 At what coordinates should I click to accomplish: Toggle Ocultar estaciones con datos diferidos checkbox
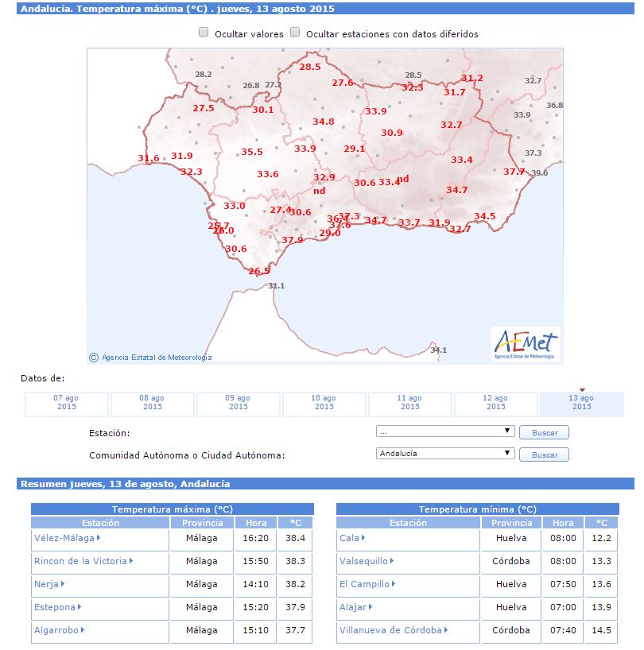click(296, 33)
